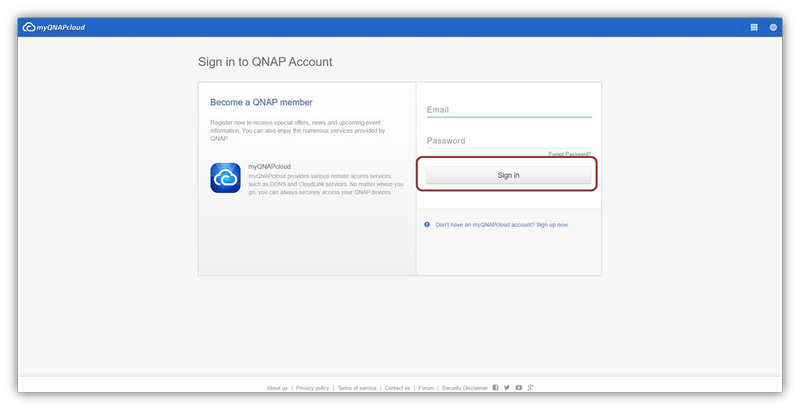Open the Forum footer link
The height and width of the screenshot is (410, 800).
pyautogui.click(x=426, y=388)
